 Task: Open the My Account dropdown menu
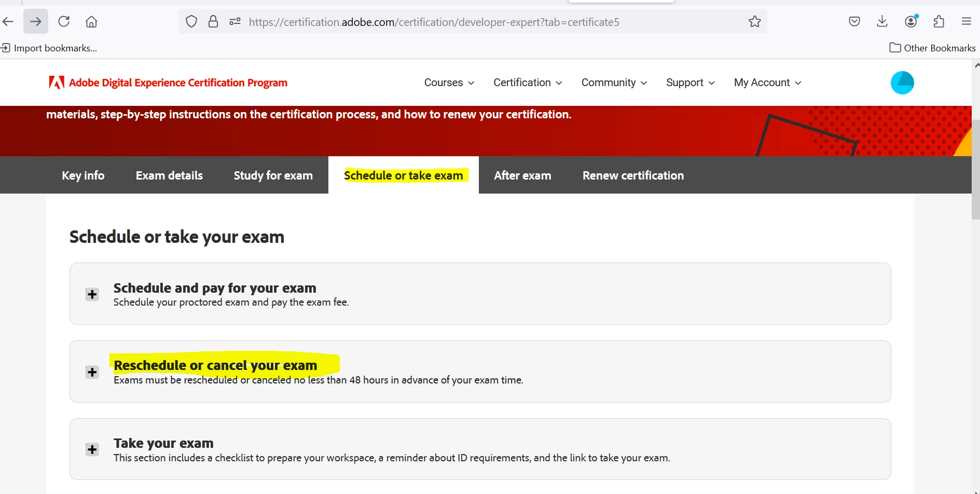coord(768,83)
